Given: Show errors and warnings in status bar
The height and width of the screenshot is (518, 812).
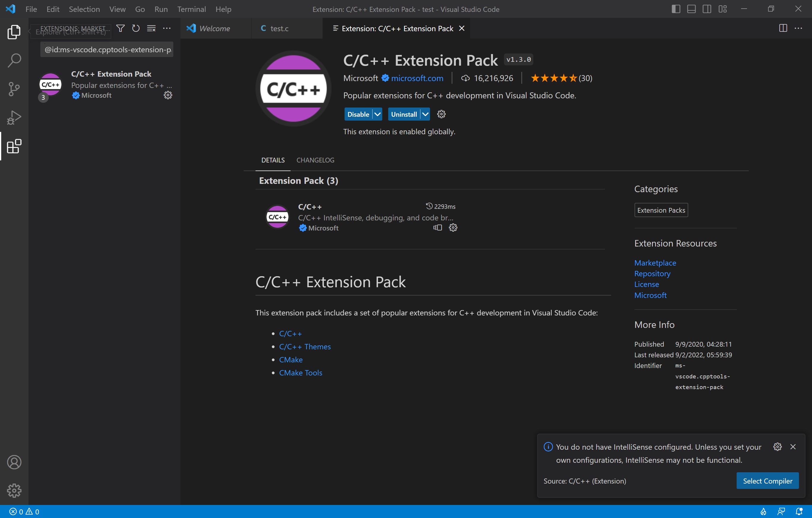Looking at the screenshot, I should [24, 511].
